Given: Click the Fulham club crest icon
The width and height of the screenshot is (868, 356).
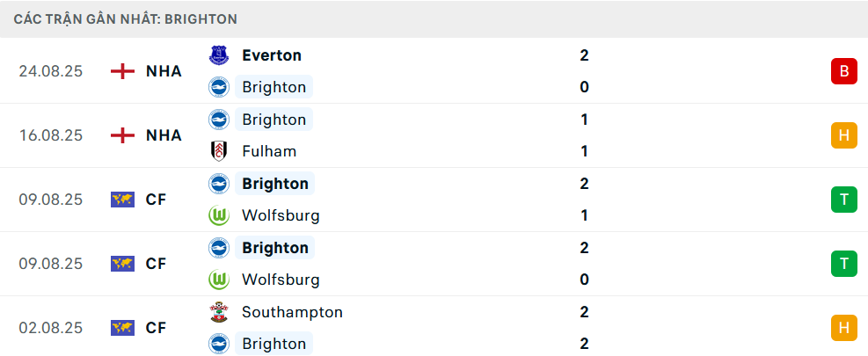Looking at the screenshot, I should [x=218, y=151].
